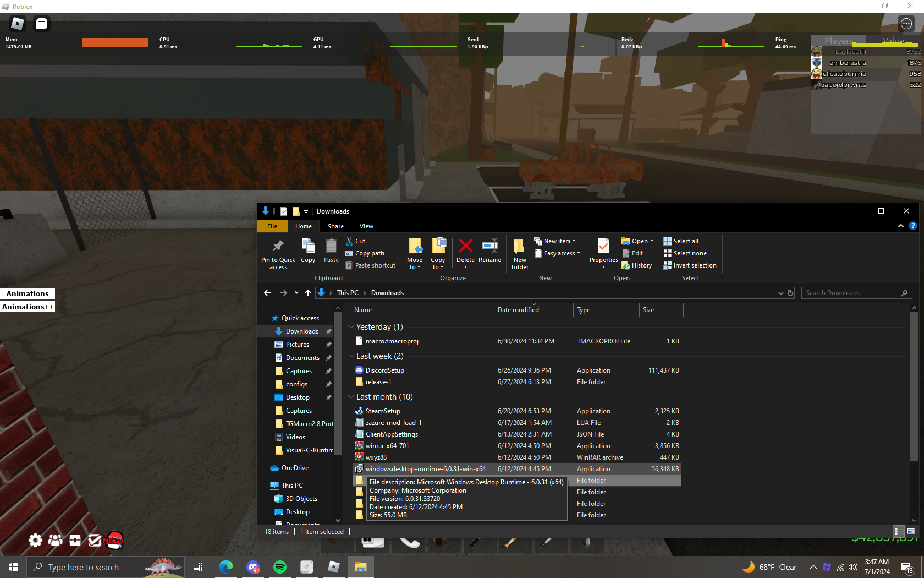Cut the selected file
Image resolution: width=924 pixels, height=578 pixels.
(x=355, y=241)
